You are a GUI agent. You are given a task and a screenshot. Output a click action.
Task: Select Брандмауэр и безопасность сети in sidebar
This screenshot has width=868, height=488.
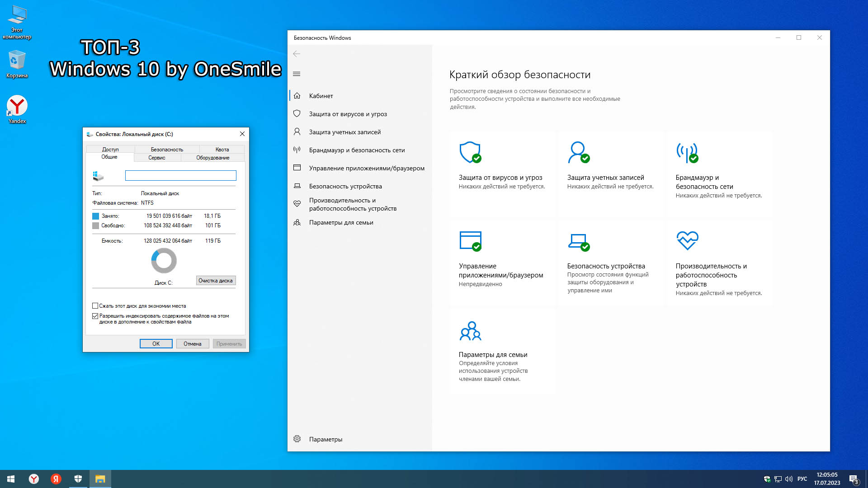click(357, 150)
